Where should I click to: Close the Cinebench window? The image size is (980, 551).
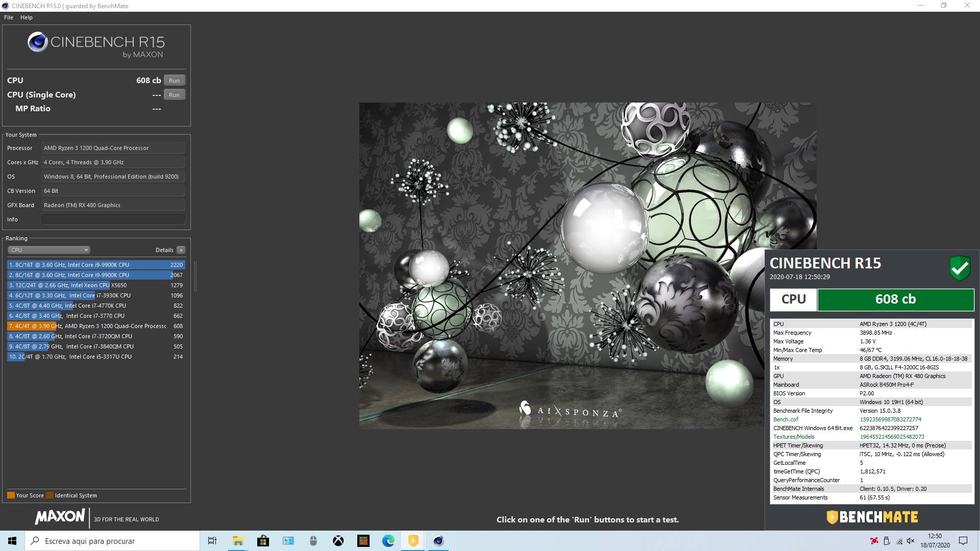point(967,6)
